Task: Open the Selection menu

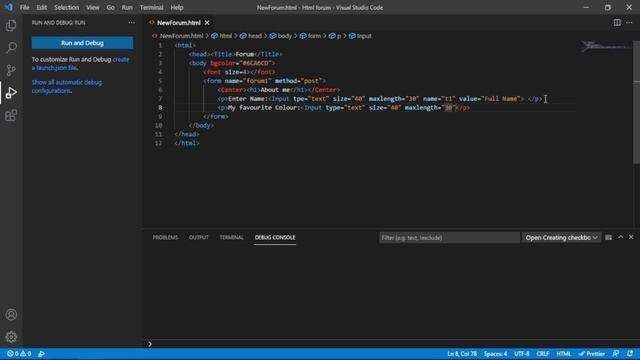Action: [67, 7]
